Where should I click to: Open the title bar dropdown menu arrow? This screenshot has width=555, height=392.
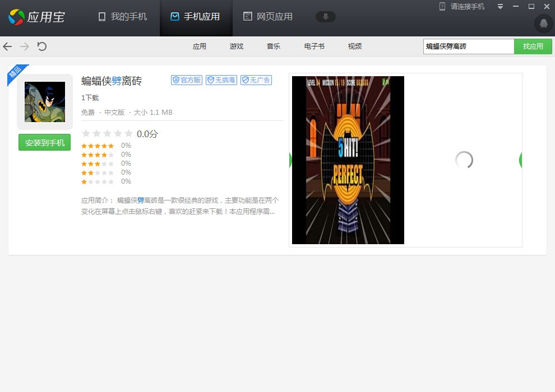click(500, 6)
